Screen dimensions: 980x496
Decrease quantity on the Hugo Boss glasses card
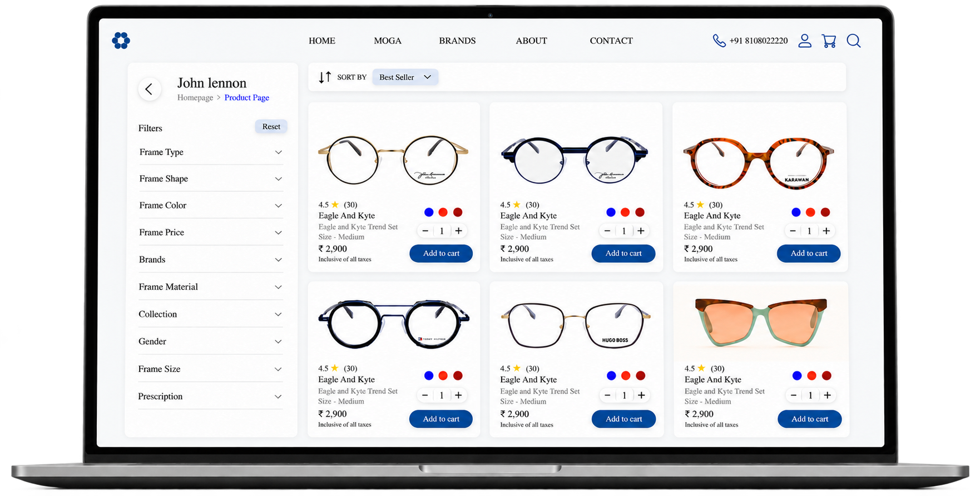pos(607,395)
